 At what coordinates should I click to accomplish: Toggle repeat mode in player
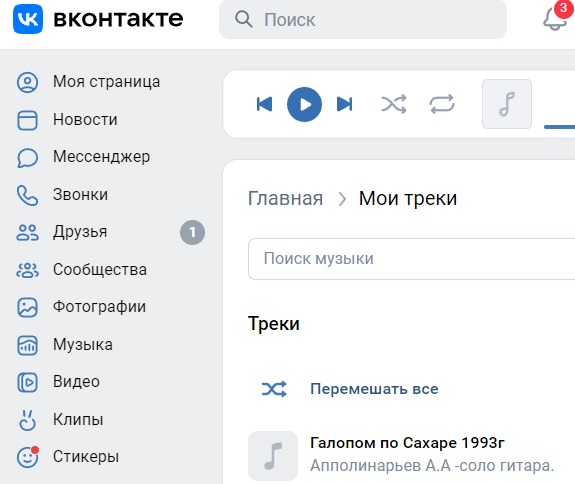pos(442,104)
